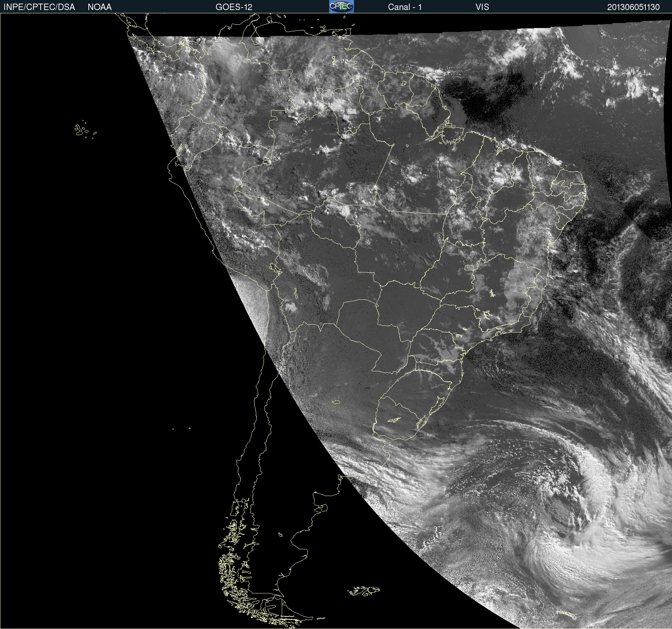This screenshot has height=629, width=672.
Task: Click the GOES-12 satellite label
Action: click(x=234, y=7)
